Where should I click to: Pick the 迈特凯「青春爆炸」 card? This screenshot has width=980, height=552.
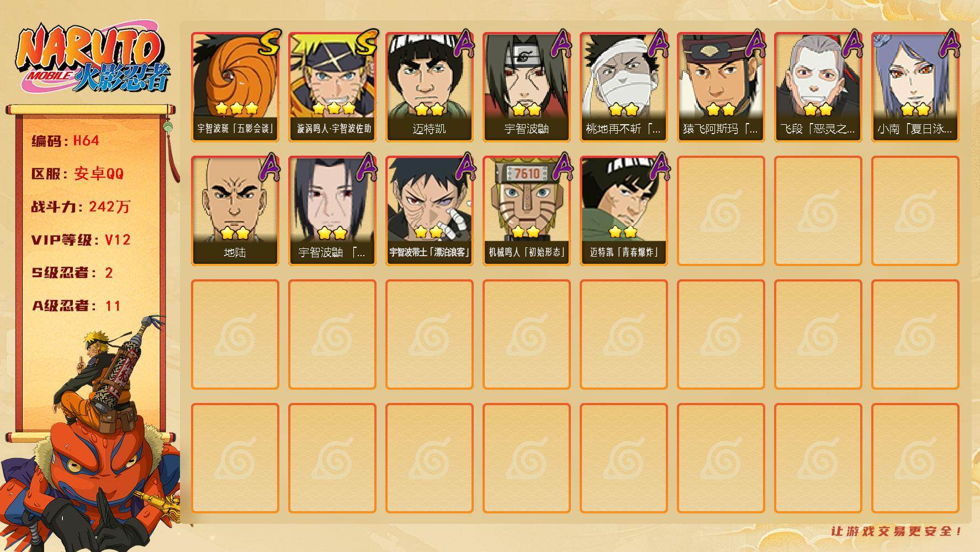[623, 211]
